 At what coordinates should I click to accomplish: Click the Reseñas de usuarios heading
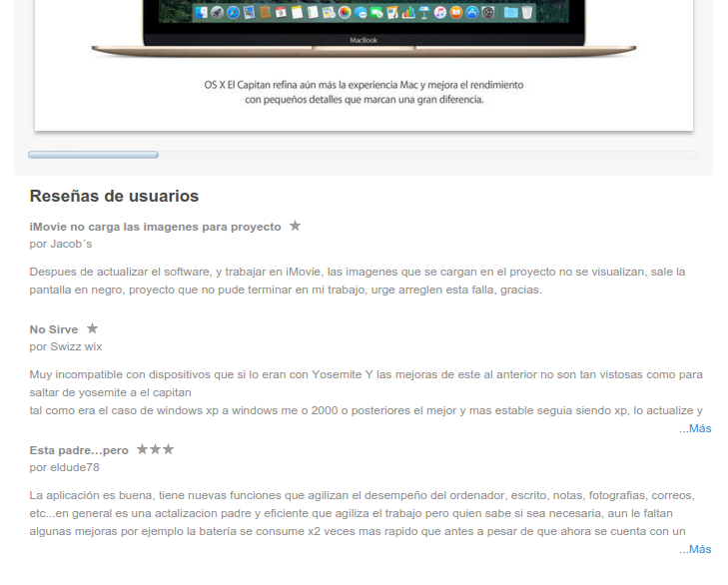tap(114, 196)
